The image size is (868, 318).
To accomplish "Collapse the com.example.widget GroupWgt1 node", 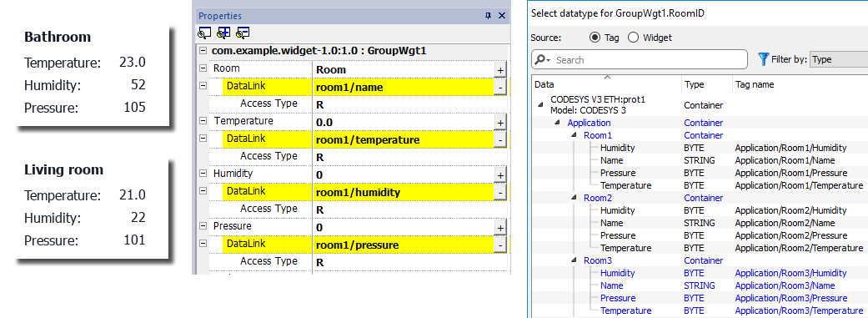I will point(203,51).
